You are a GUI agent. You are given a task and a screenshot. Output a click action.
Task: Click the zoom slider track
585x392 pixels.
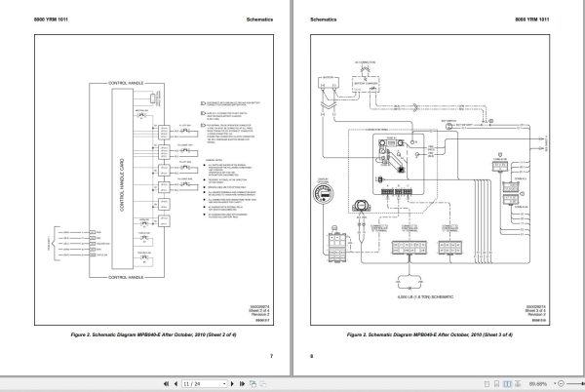574,384
